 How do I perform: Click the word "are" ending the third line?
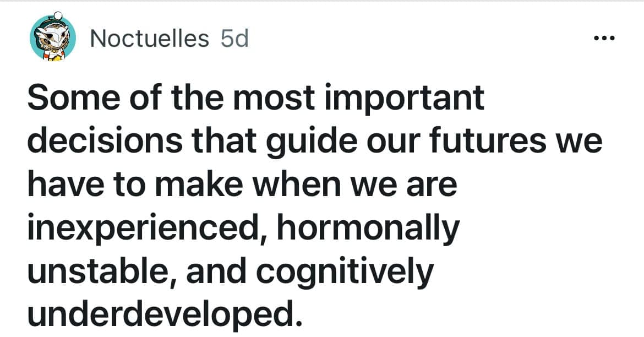point(433,186)
